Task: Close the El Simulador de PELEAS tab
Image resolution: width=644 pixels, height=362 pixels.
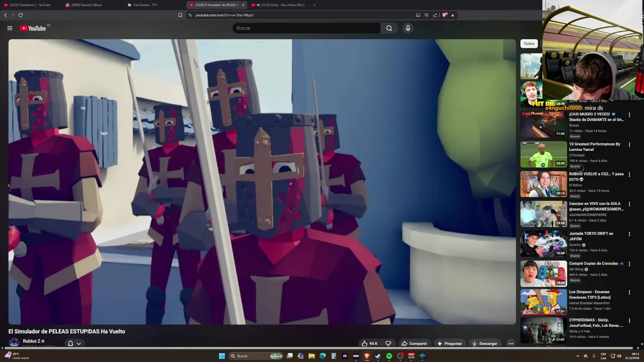Action: (243, 5)
